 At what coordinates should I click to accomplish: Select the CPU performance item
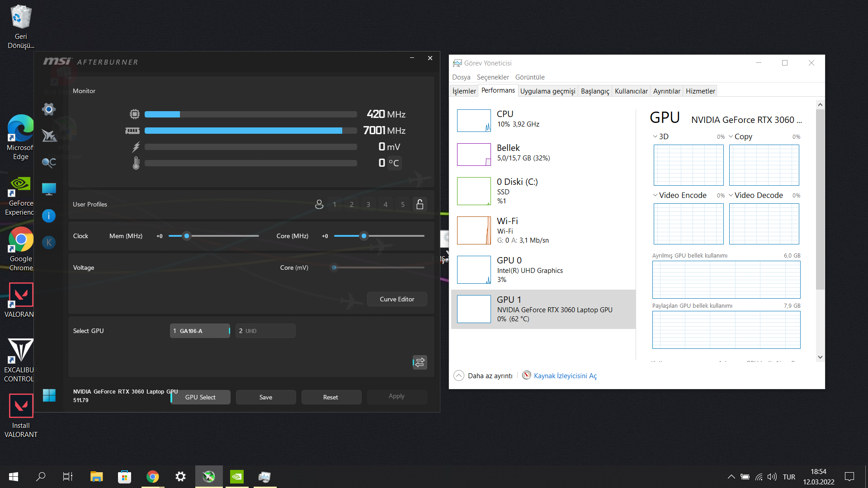[543, 120]
